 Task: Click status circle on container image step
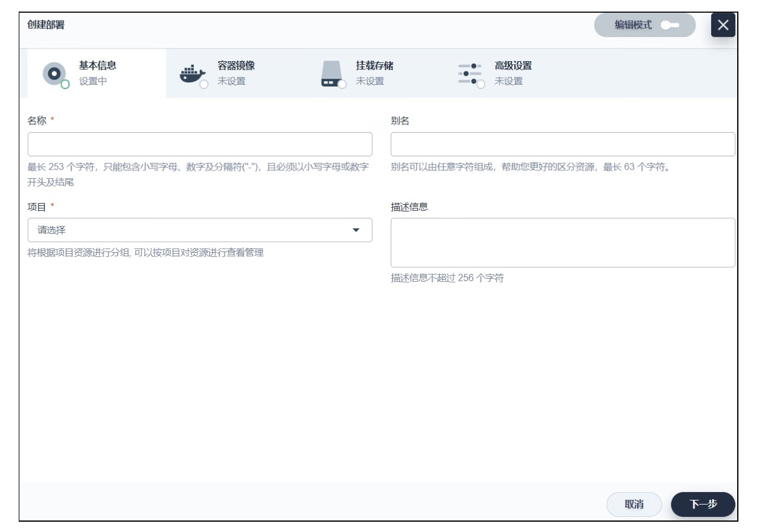(x=204, y=84)
